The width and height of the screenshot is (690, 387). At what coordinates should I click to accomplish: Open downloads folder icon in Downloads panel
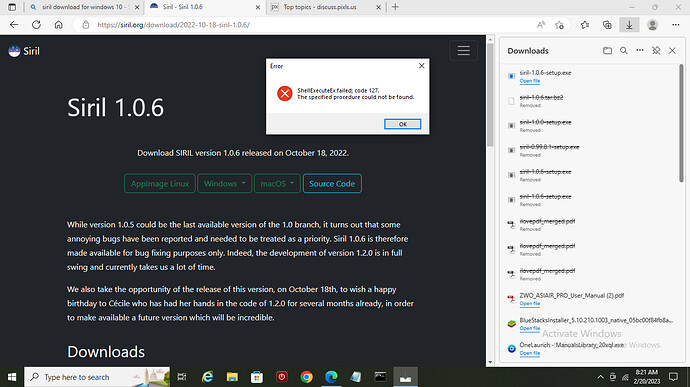pyautogui.click(x=607, y=51)
